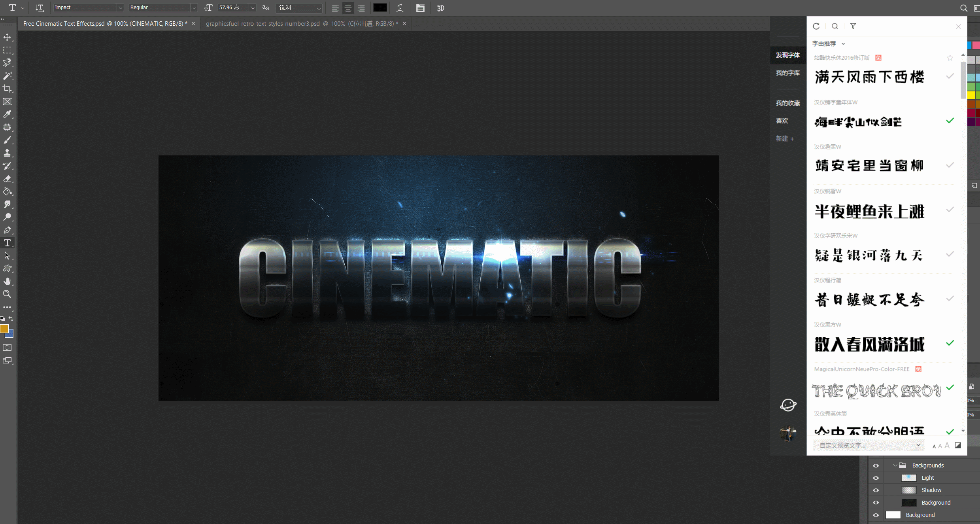Screen dimensions: 980x524
Task: Open the Regular font style dropdown
Action: 194,8
